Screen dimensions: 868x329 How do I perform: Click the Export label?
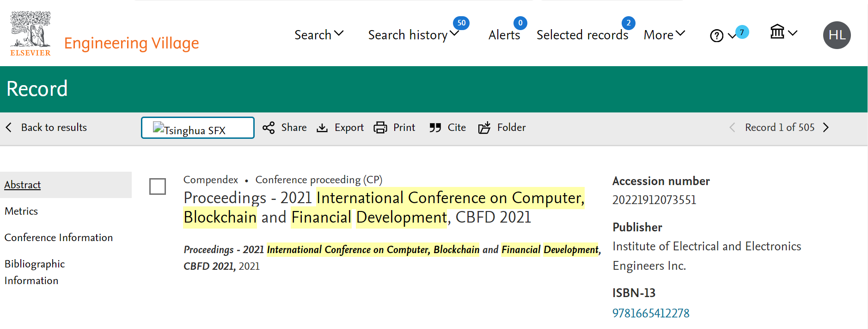click(x=349, y=128)
